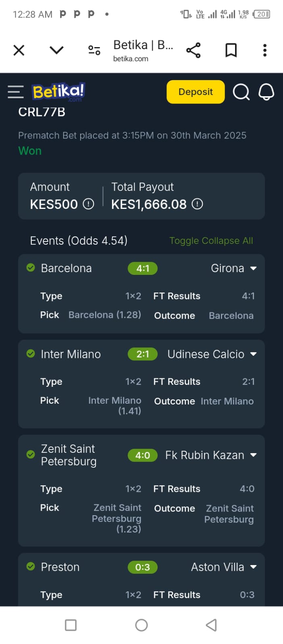283x644 pixels.
Task: Open browser customize controls icon
Action: (94, 50)
